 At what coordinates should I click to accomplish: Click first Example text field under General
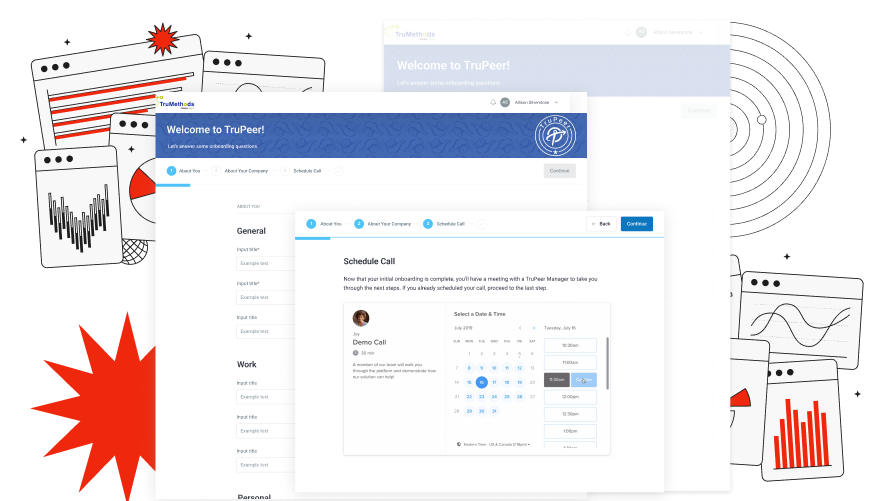tap(265, 263)
